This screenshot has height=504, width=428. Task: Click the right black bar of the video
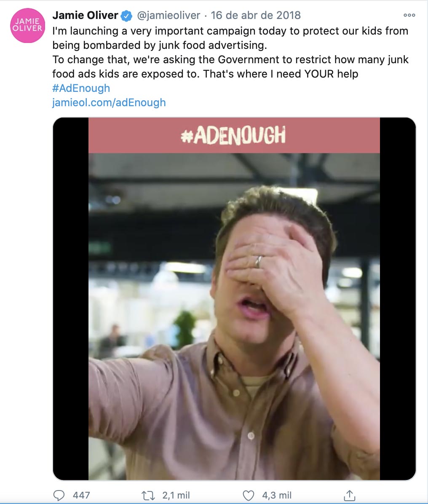tap(398, 299)
